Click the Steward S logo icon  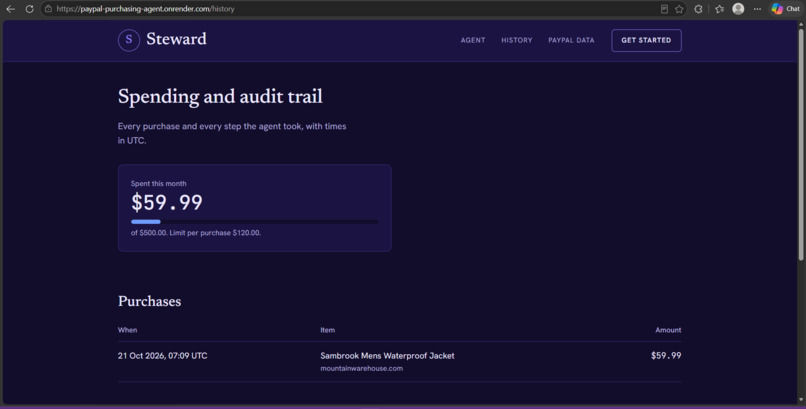click(x=129, y=40)
